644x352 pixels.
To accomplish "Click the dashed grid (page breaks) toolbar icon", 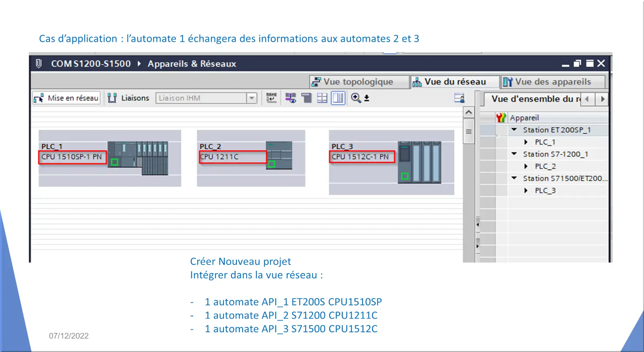I will coord(322,98).
